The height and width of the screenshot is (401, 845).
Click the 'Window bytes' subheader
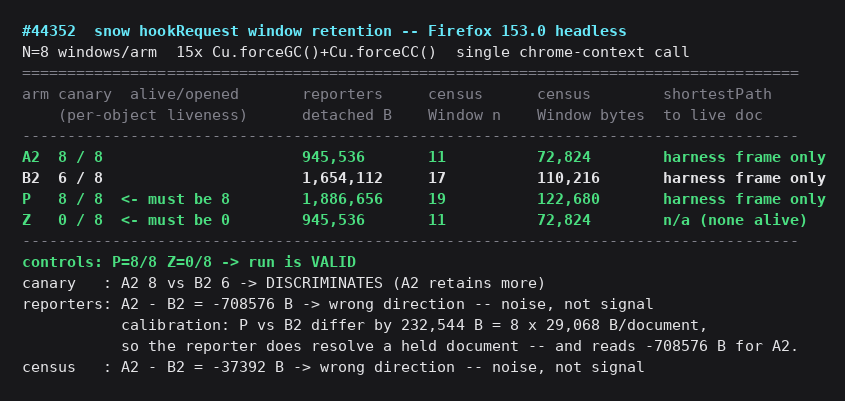coord(591,115)
